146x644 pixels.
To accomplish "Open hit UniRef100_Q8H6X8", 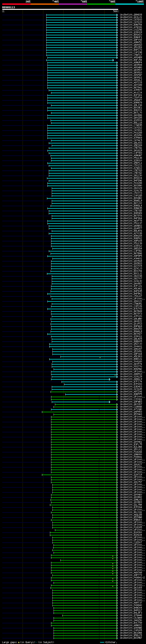I will (x=131, y=15).
